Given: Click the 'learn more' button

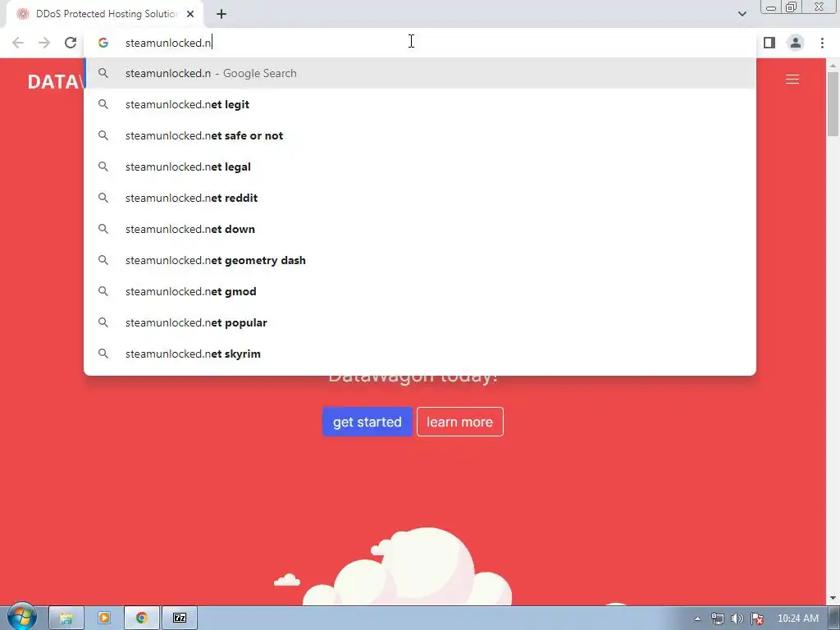Looking at the screenshot, I should click(x=459, y=422).
